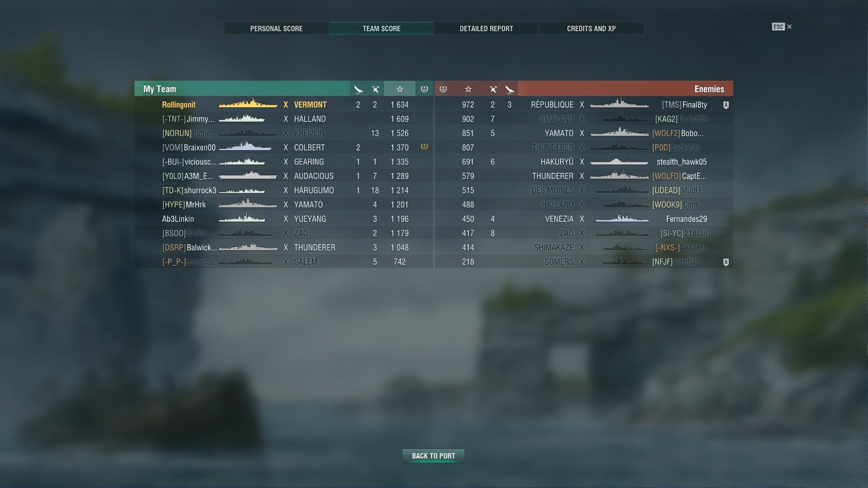This screenshot has width=868, height=488.
Task: Click the Vermont ship silhouette icon
Action: coord(248,104)
